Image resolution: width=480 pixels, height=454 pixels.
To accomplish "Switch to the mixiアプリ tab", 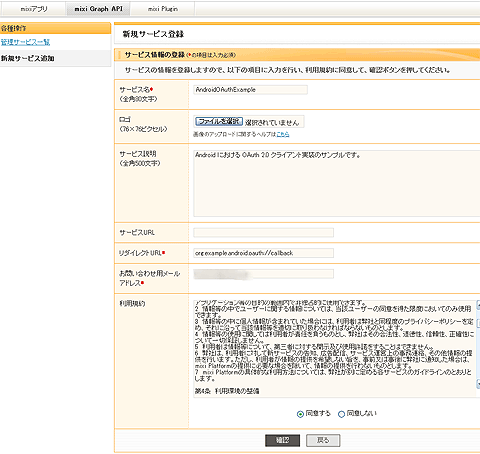I will [x=34, y=9].
